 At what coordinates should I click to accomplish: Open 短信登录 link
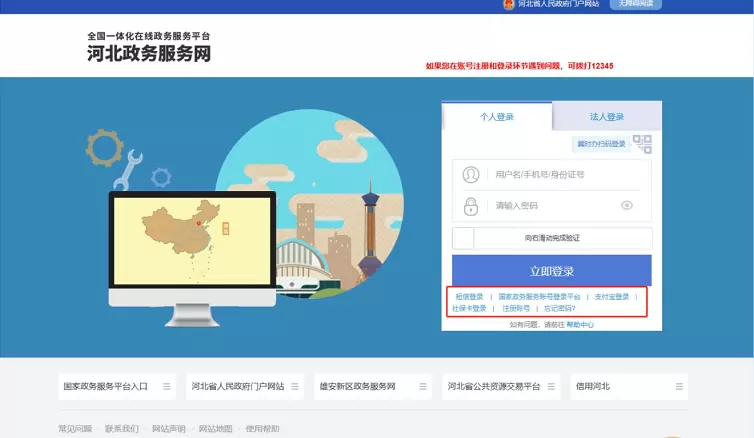point(469,297)
